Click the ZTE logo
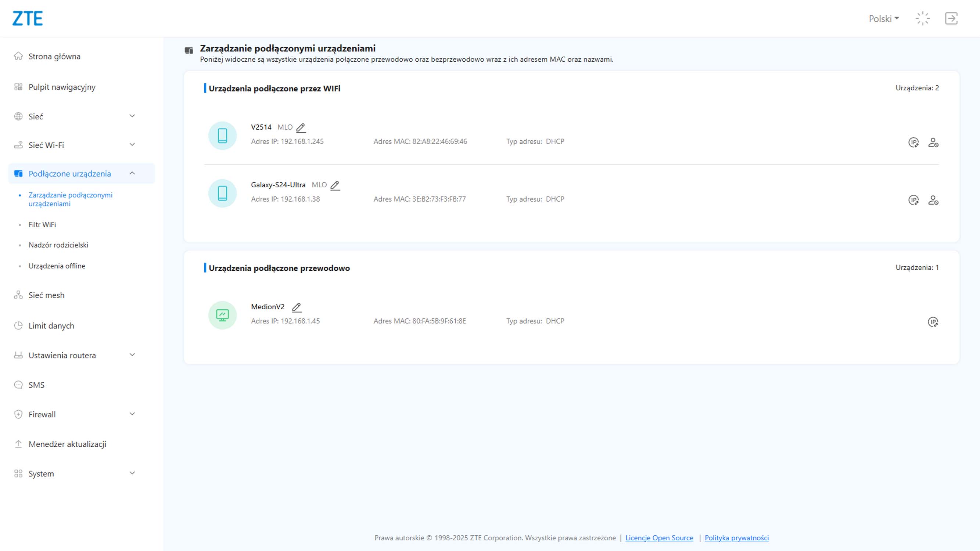Image resolution: width=980 pixels, height=551 pixels. 28,18
